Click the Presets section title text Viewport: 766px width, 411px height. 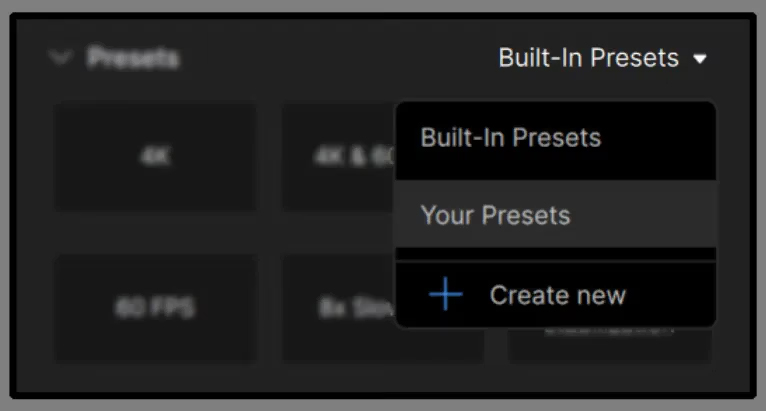pos(133,58)
